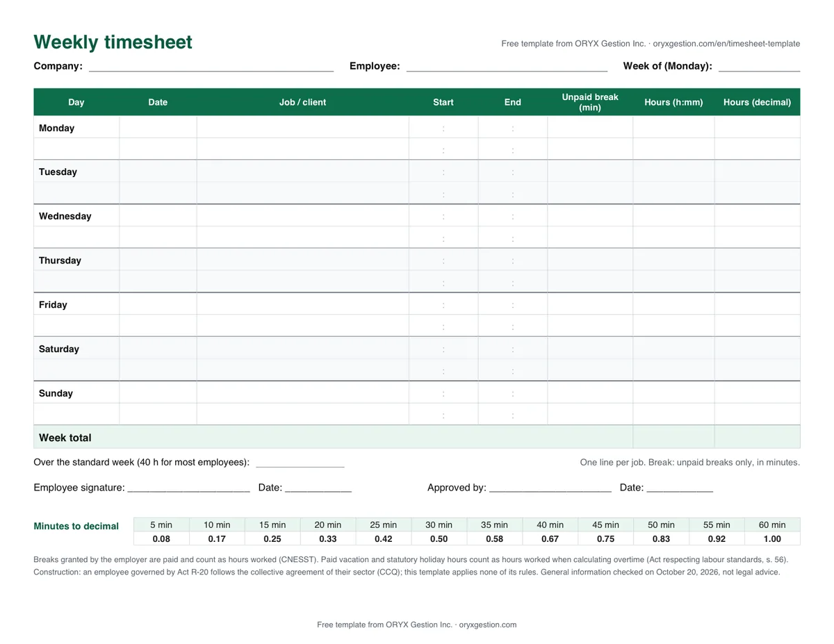Click the Date cell in Monday's row
The height and width of the screenshot is (644, 834).
point(158,127)
